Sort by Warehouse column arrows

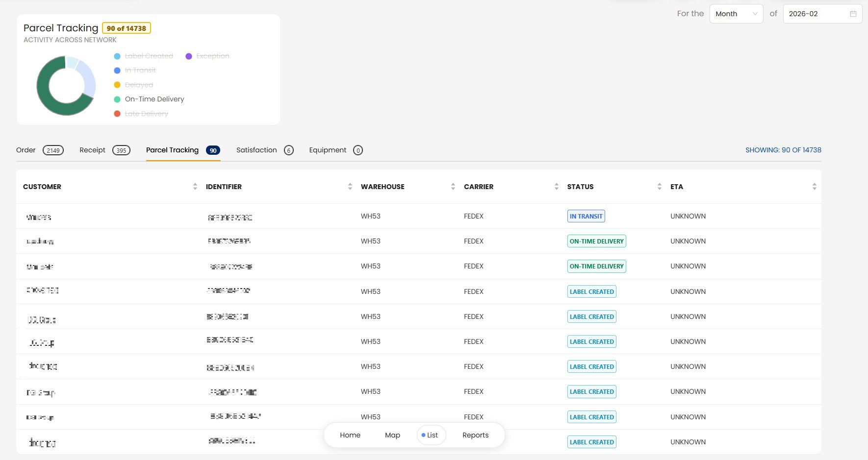(x=453, y=187)
